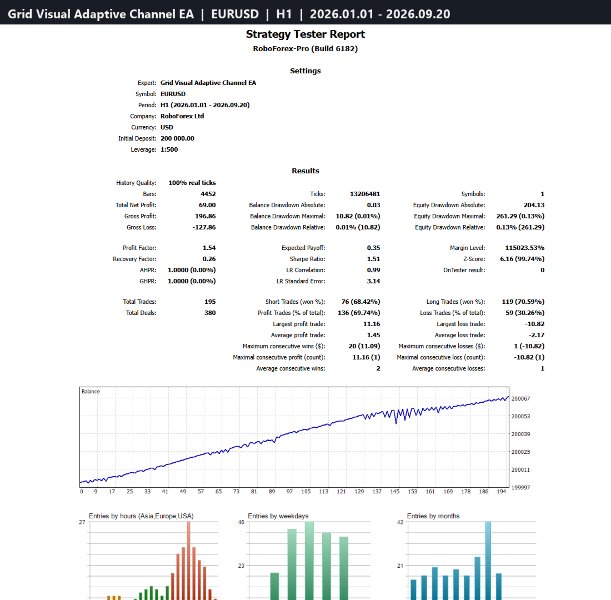This screenshot has height=600, width=611.
Task: Click the '200067' balance axis label
Action: [521, 399]
